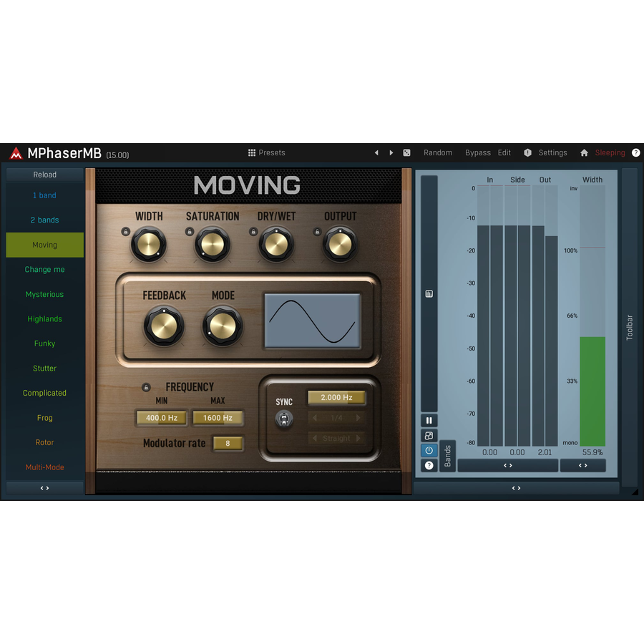Click left arrow of Straight selector

[315, 438]
